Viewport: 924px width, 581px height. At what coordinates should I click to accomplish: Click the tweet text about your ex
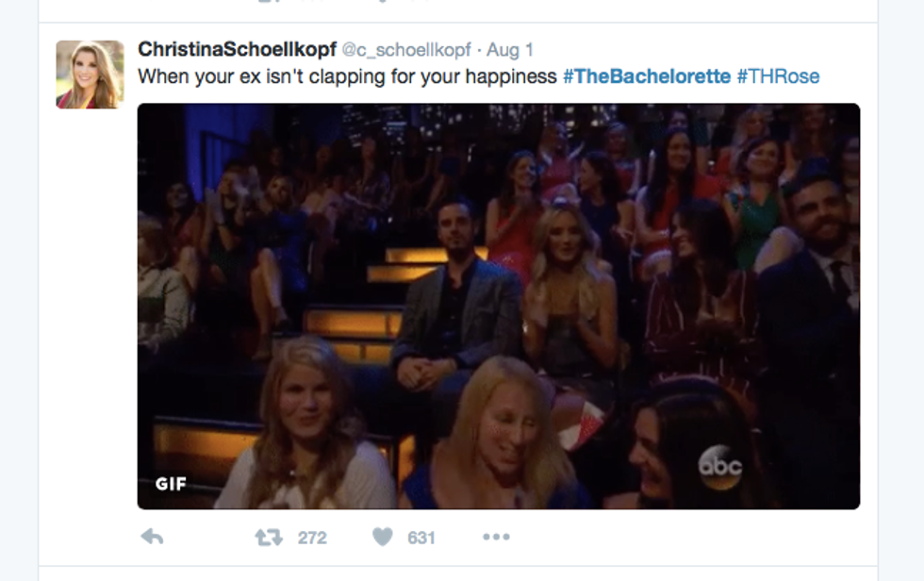(347, 76)
